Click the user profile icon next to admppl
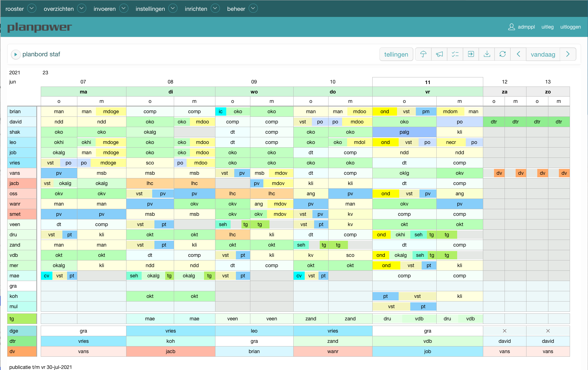This screenshot has width=588, height=370. point(511,27)
